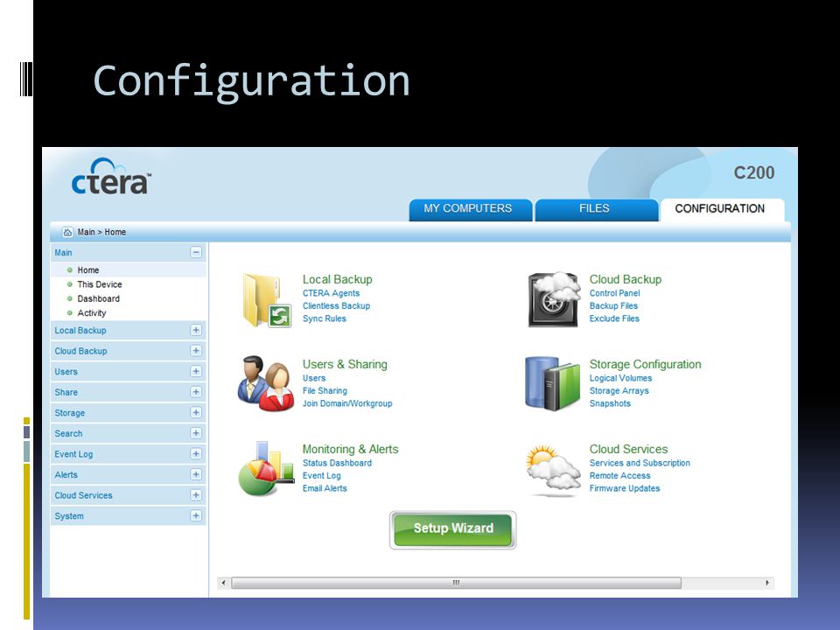This screenshot has height=630, width=840.
Task: Open the Cloud Backup heading link
Action: [x=625, y=279]
